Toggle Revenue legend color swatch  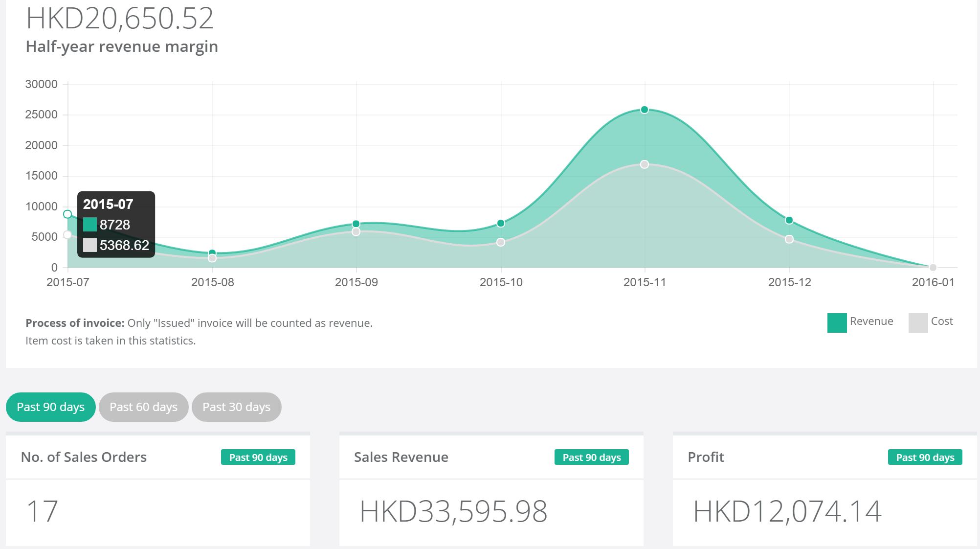837,323
